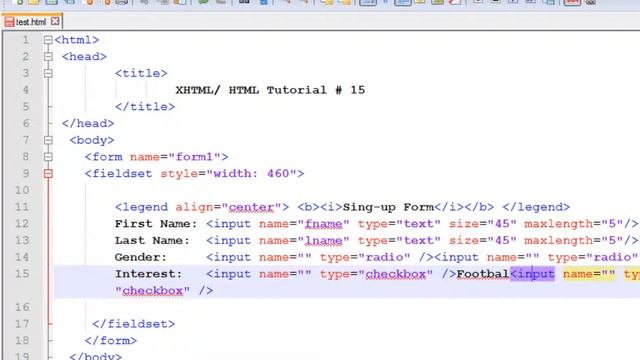The image size is (640, 360).
Task: Click line number 16 in the margin
Action: [x=22, y=307]
